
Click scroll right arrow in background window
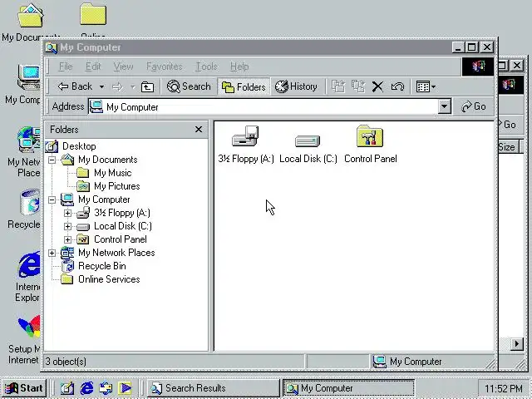coord(516,343)
